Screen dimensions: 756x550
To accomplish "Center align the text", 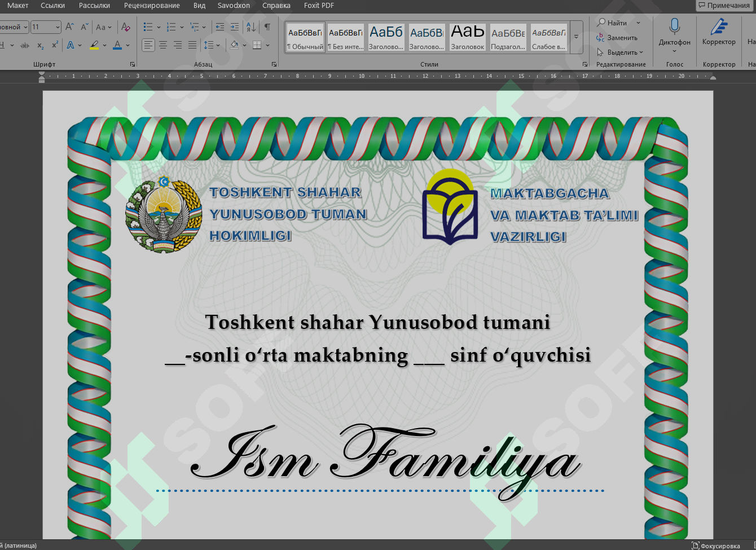I will point(163,45).
